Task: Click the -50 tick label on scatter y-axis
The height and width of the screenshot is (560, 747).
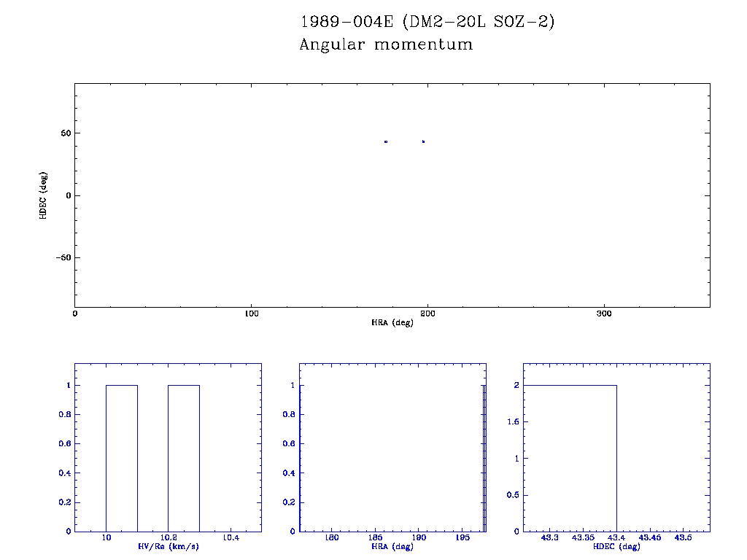Action: click(61, 257)
